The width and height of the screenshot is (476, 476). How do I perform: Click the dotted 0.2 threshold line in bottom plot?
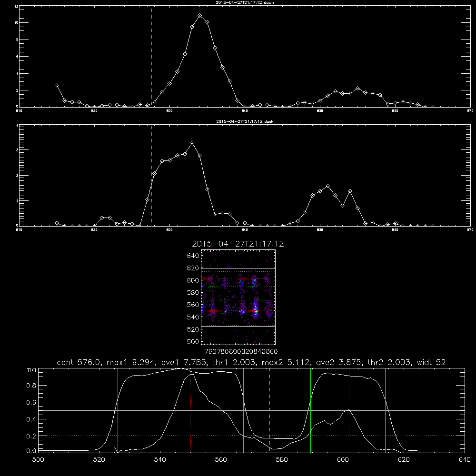251,436
